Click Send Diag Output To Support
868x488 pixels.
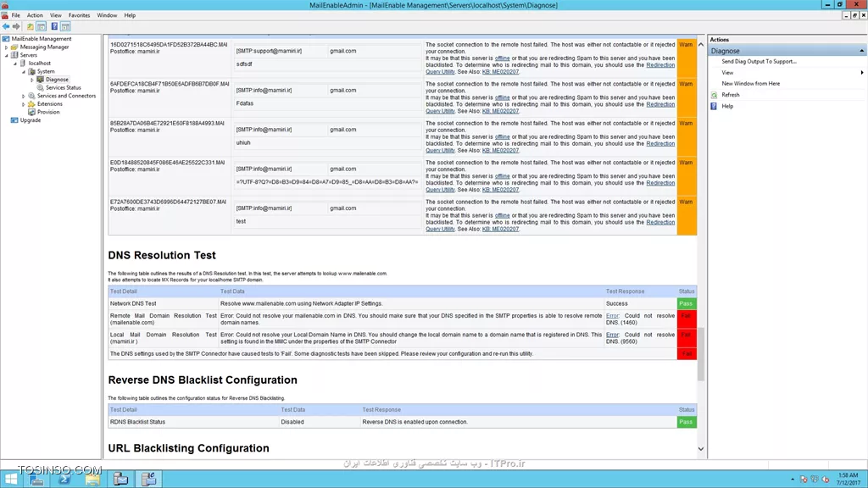(759, 61)
